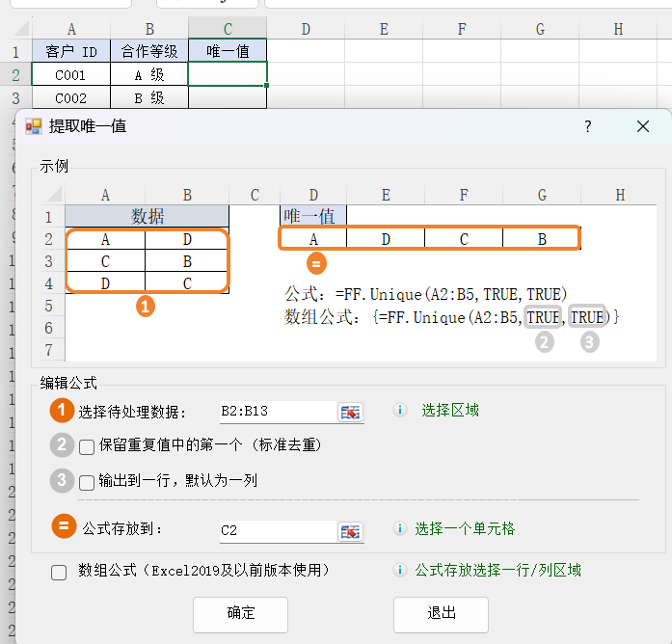Toggle 数组公式 checkbox
The image size is (672, 644).
(59, 572)
